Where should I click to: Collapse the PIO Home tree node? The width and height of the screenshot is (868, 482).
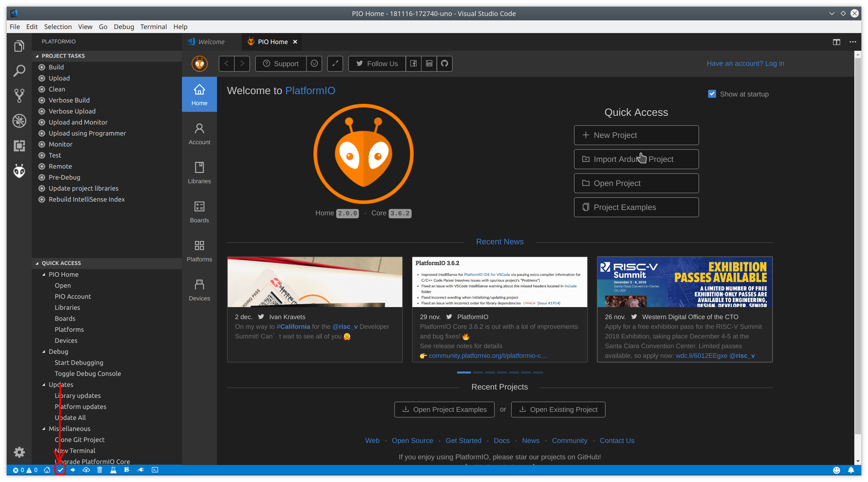[44, 274]
